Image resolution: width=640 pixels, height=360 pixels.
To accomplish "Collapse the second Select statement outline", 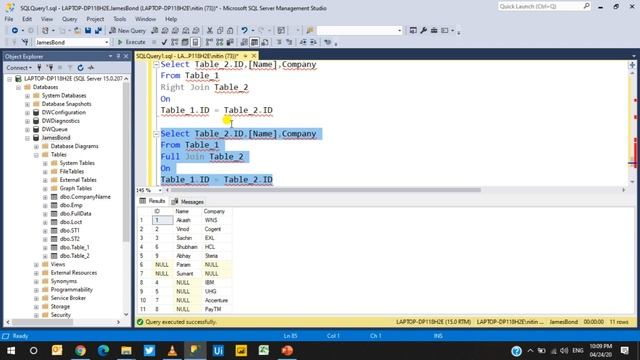I will click(x=156, y=134).
